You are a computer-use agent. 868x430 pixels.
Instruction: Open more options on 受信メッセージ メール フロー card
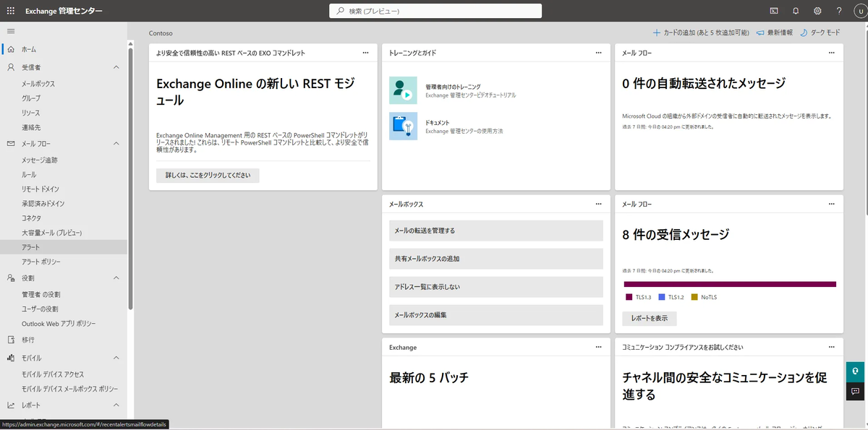click(832, 205)
